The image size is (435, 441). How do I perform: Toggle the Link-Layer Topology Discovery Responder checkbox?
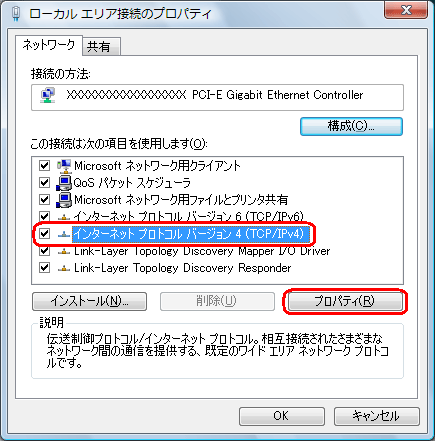tap(44, 268)
